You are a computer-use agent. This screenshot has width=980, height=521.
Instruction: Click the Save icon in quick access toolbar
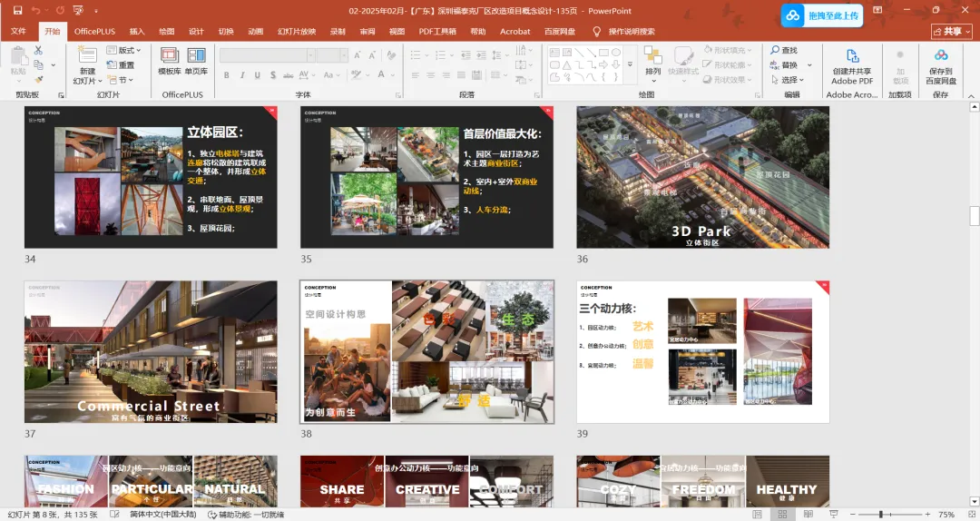click(17, 11)
